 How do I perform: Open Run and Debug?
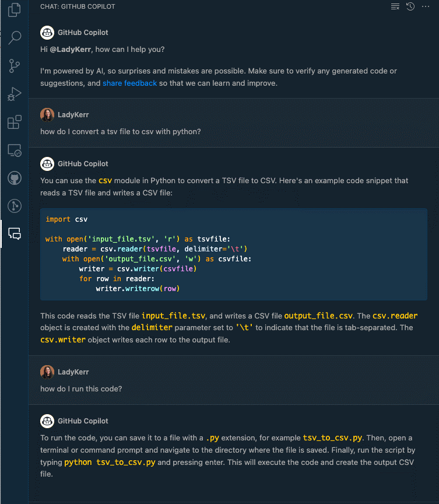pyautogui.click(x=14, y=93)
